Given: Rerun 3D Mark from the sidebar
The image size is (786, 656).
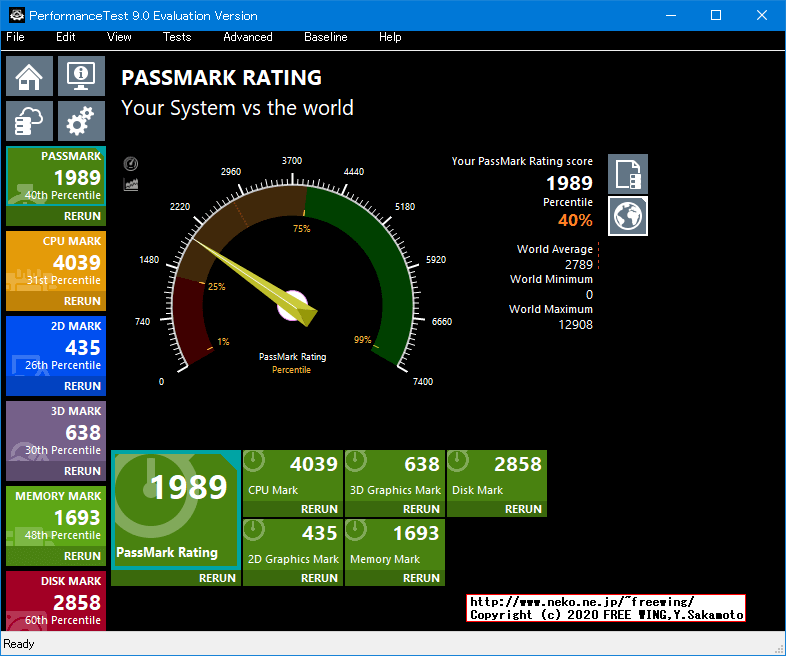Looking at the screenshot, I should click(82, 471).
